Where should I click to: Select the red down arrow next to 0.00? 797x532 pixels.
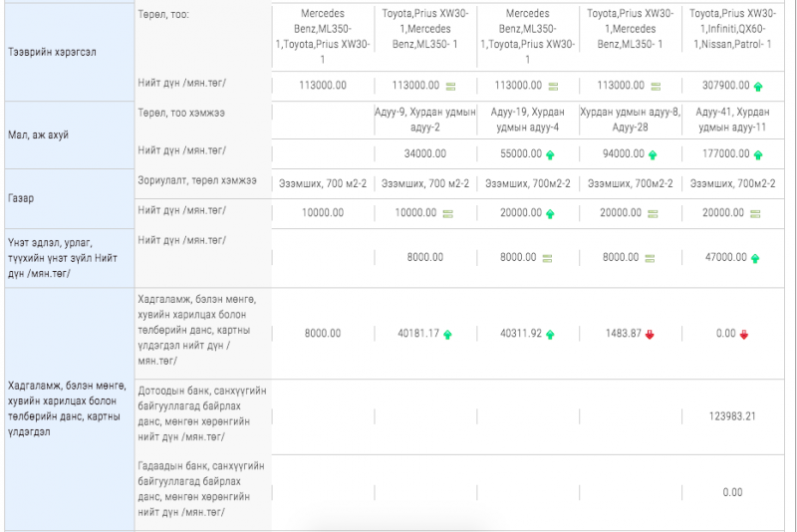(x=745, y=335)
